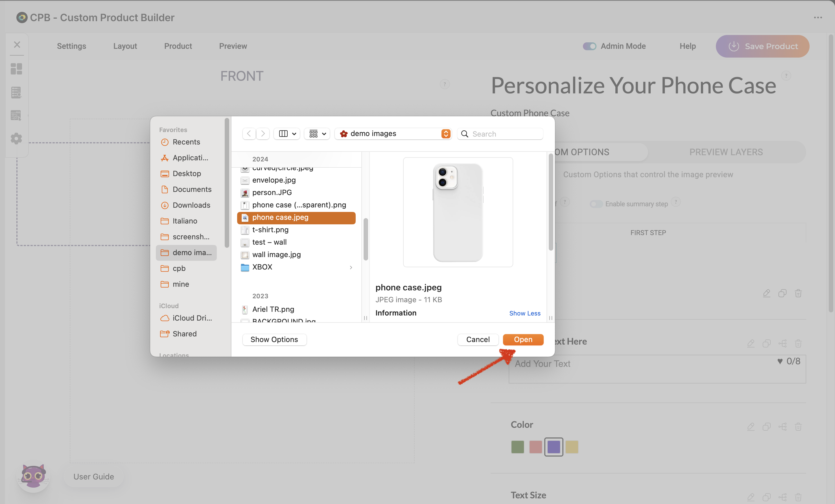Click the Save Product button
This screenshot has height=504, width=835.
(762, 46)
